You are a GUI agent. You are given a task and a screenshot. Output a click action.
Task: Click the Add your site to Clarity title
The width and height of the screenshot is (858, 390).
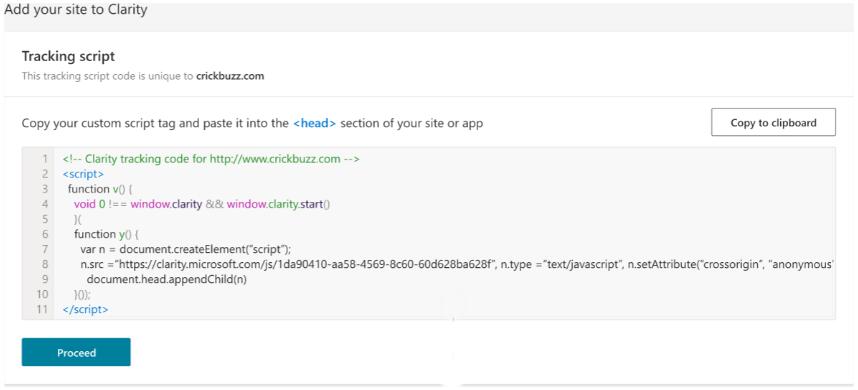(x=76, y=9)
